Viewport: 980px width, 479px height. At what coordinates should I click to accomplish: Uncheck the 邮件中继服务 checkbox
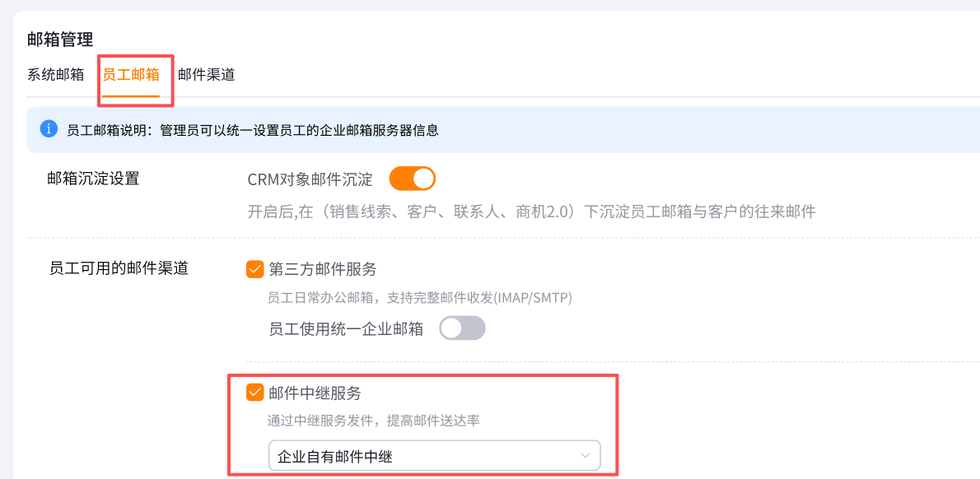(x=255, y=393)
